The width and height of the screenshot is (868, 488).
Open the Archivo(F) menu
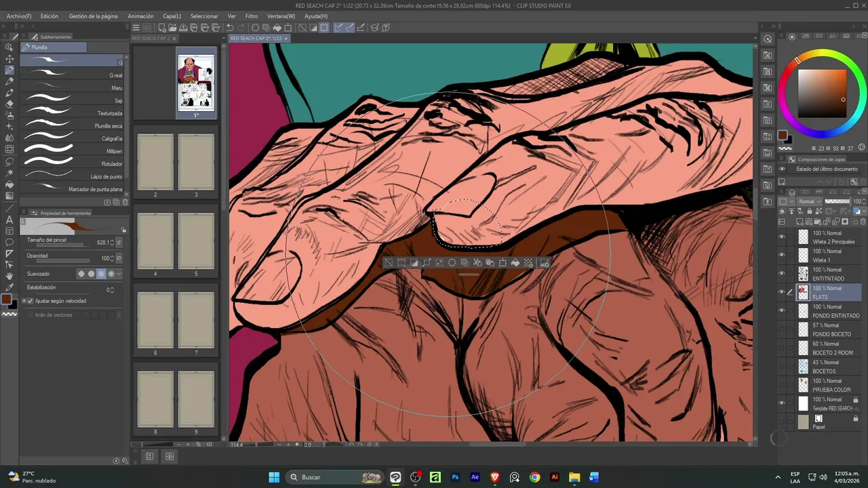[x=19, y=16]
